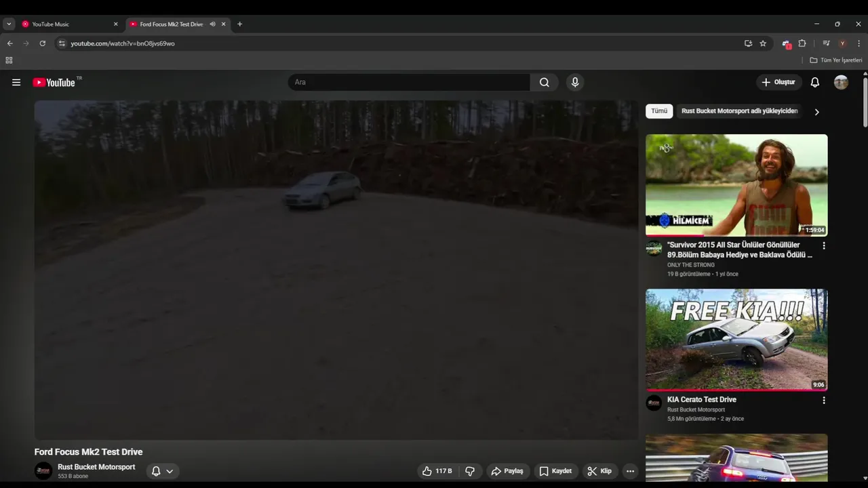Open YouTube notifications bell
868x488 pixels.
coord(815,82)
